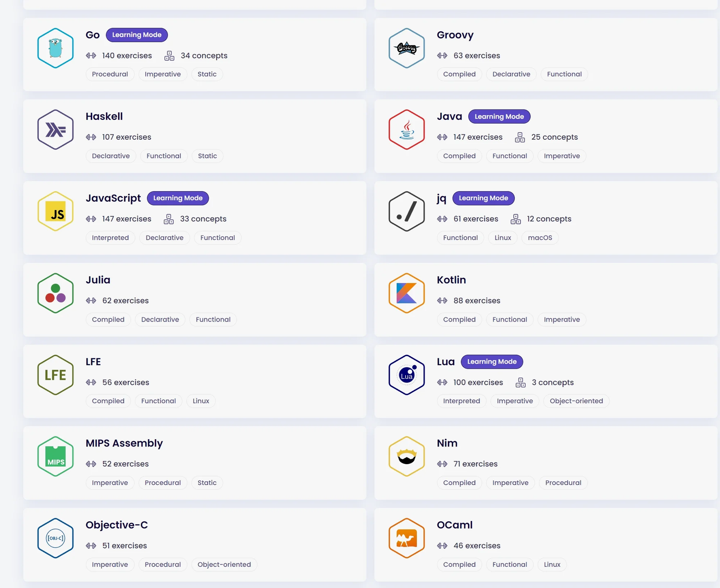Viewport: 720px width, 588px height.
Task: Open the Haskell track title
Action: click(104, 116)
